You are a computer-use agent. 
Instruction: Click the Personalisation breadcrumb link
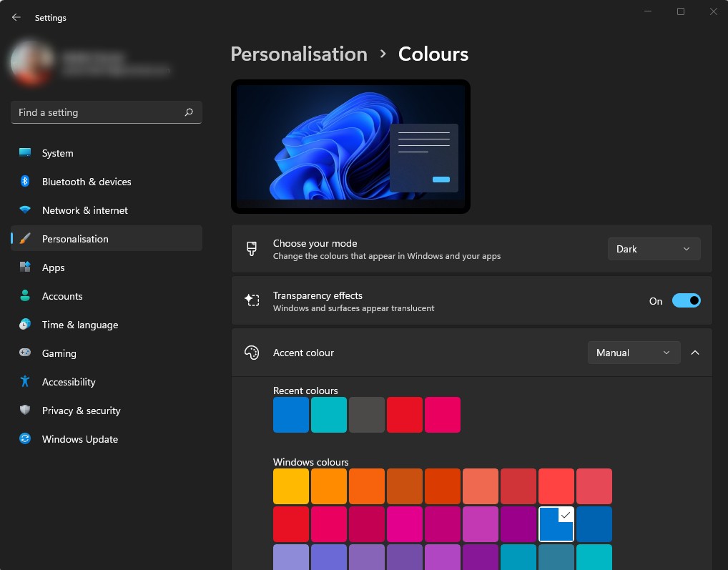coord(299,54)
